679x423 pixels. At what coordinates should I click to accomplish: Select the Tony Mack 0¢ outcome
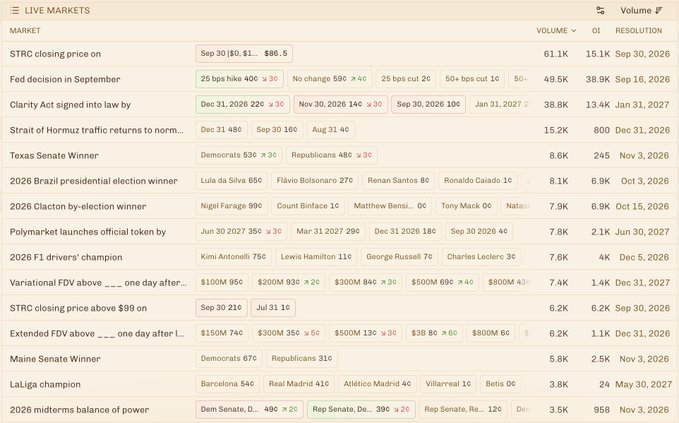(x=466, y=206)
